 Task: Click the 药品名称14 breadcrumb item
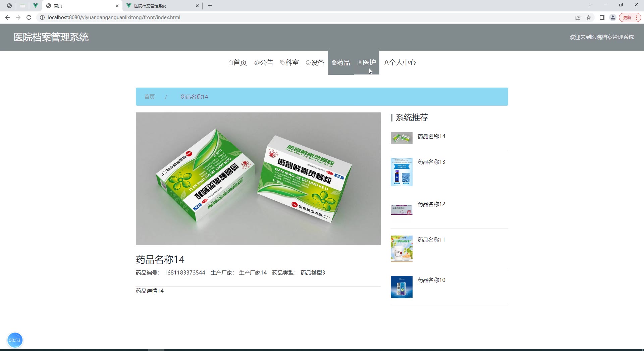tap(194, 97)
